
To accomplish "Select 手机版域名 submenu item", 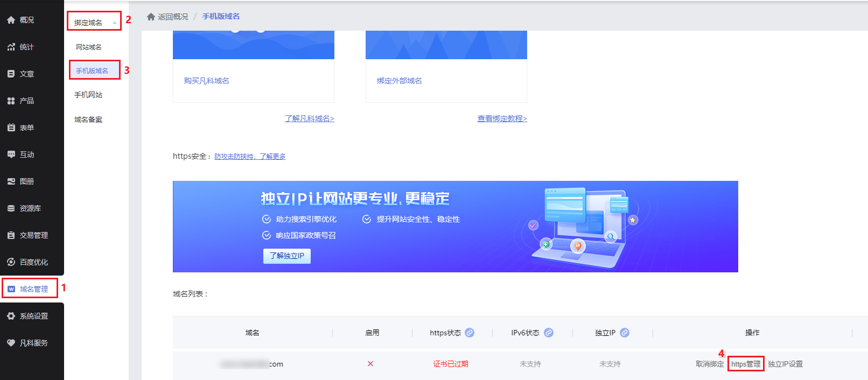I will [x=92, y=71].
